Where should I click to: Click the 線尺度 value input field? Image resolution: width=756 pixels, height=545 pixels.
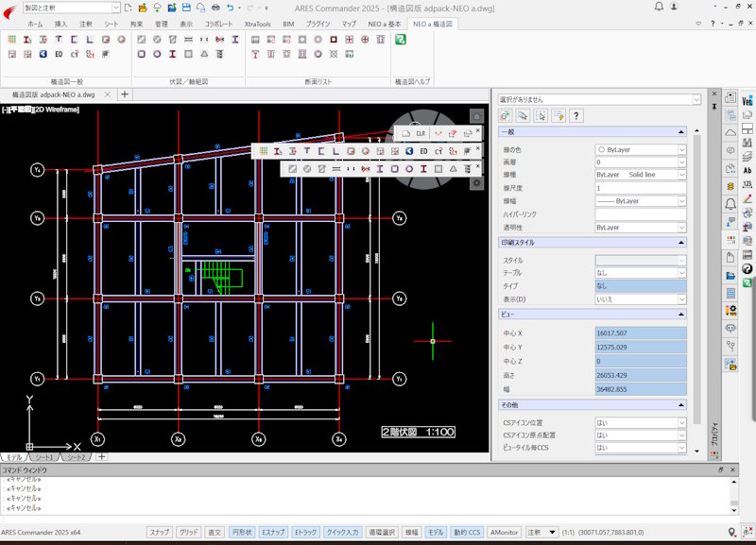coord(640,188)
